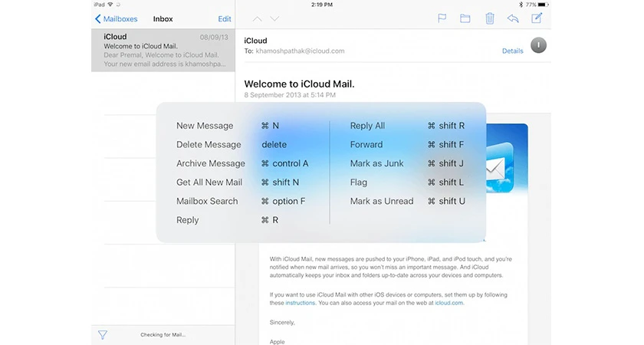Tap the sender avatar circle
The width and height of the screenshot is (644, 345).
pos(538,45)
